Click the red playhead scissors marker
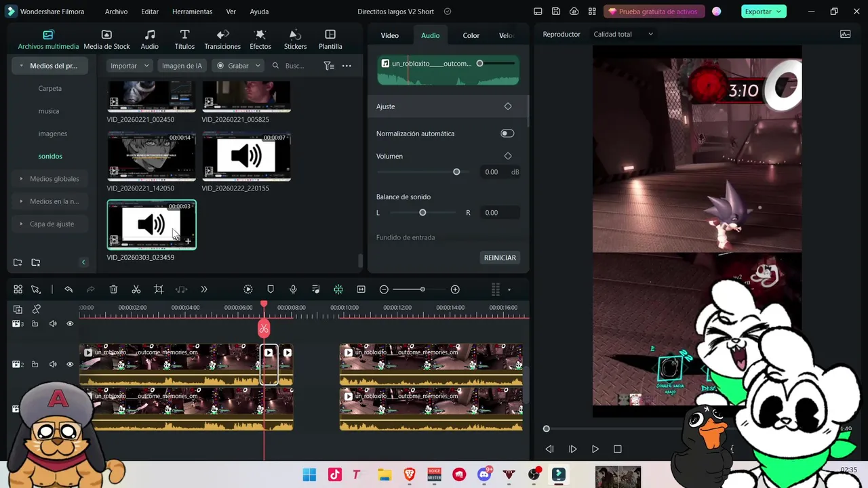The height and width of the screenshot is (488, 868). (x=264, y=329)
